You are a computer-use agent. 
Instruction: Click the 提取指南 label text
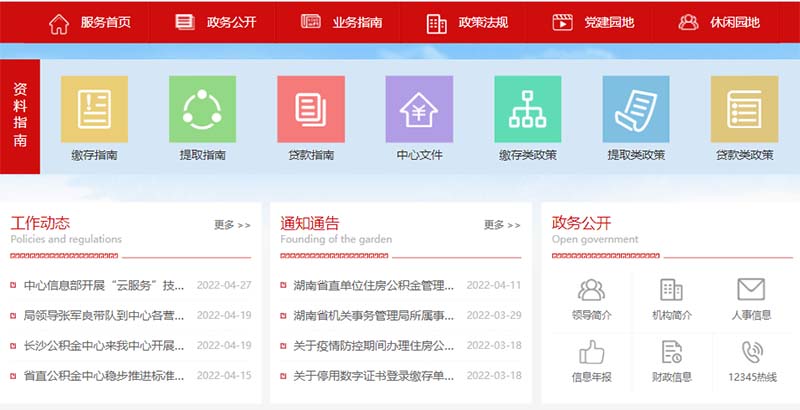point(203,155)
